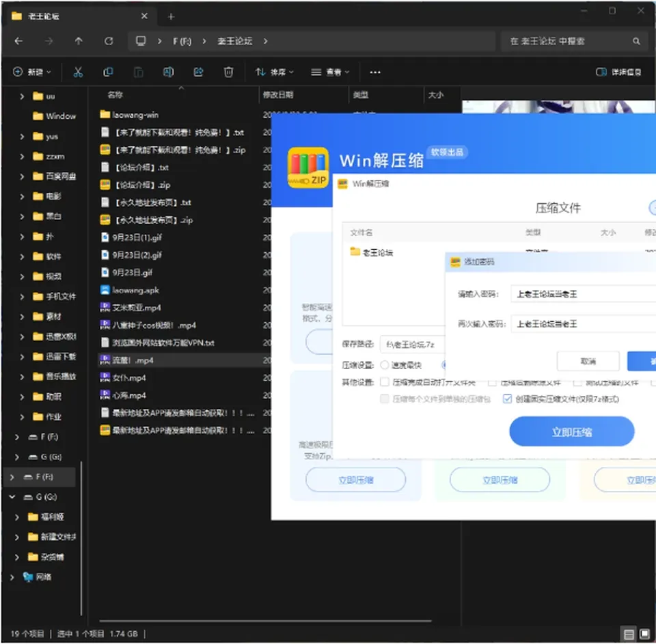Expand the 手机文件 folder node
Viewport: 656px width, 644px height.
(x=22, y=297)
